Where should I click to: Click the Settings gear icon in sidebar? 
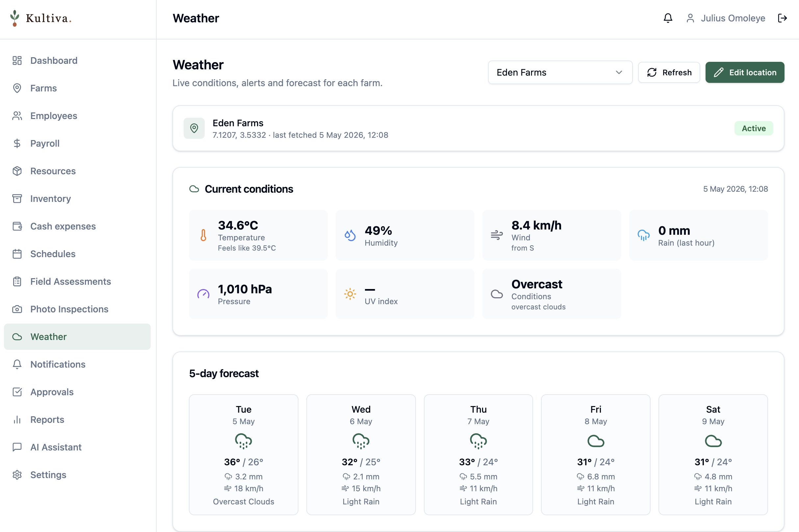pyautogui.click(x=17, y=475)
